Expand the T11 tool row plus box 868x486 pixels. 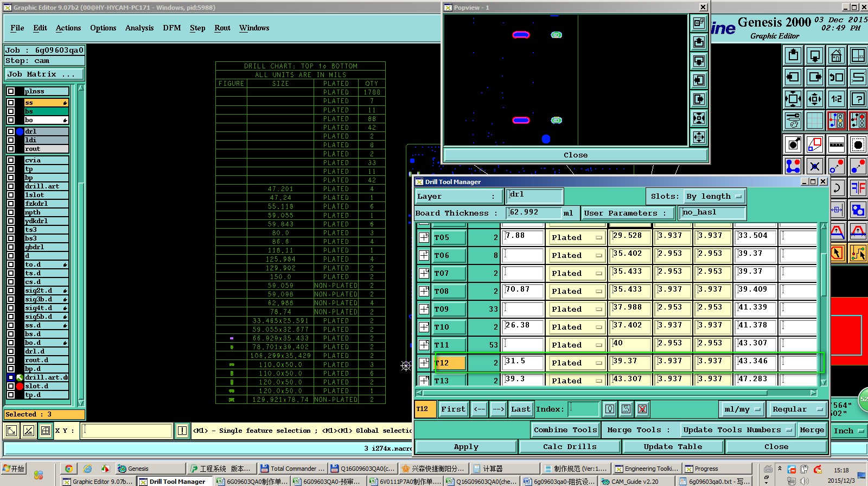[424, 345]
